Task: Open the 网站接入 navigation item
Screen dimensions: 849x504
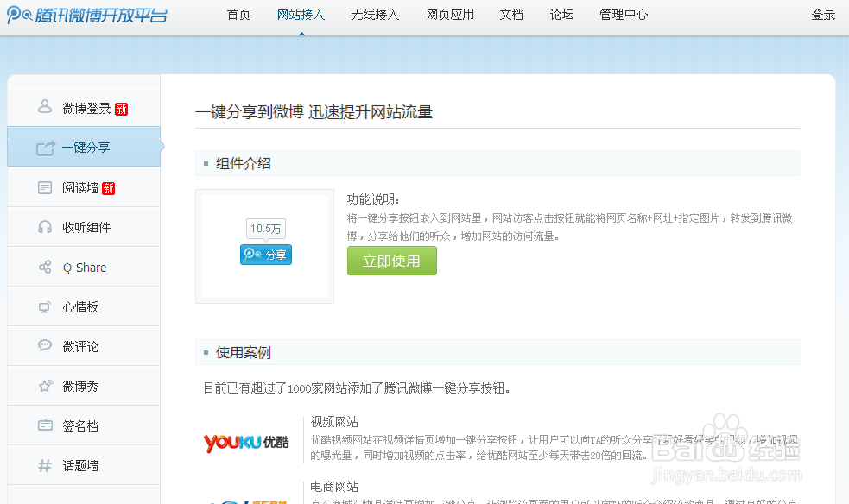Action: point(301,15)
